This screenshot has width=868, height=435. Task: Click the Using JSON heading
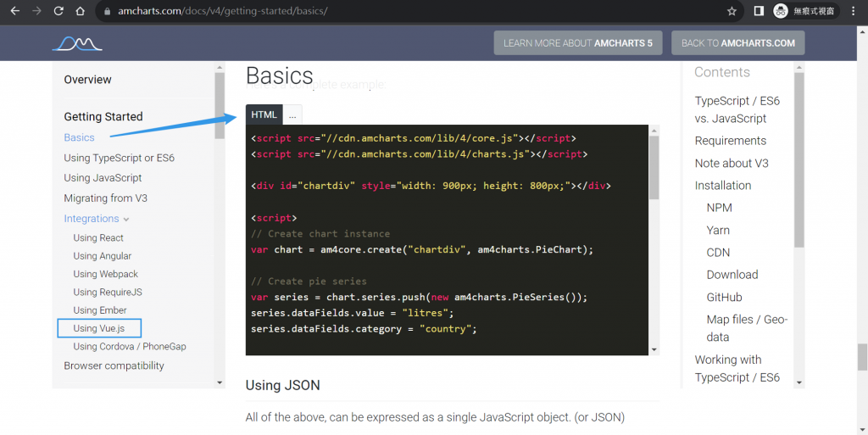pyautogui.click(x=283, y=385)
